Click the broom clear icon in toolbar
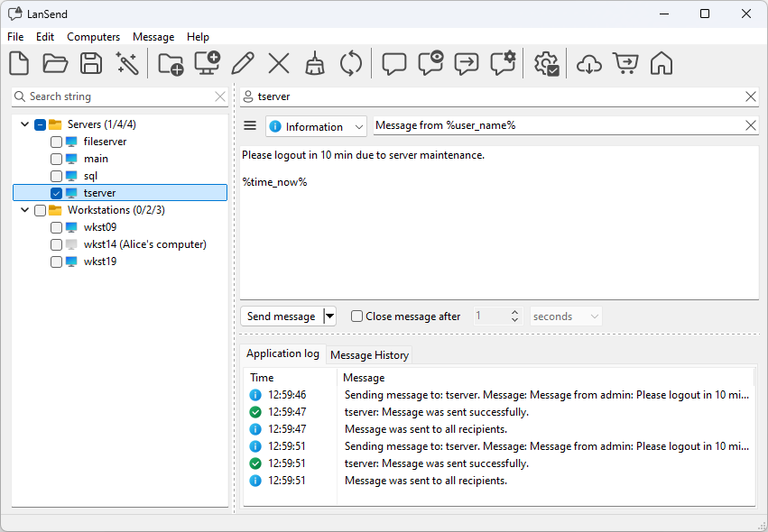 point(314,64)
